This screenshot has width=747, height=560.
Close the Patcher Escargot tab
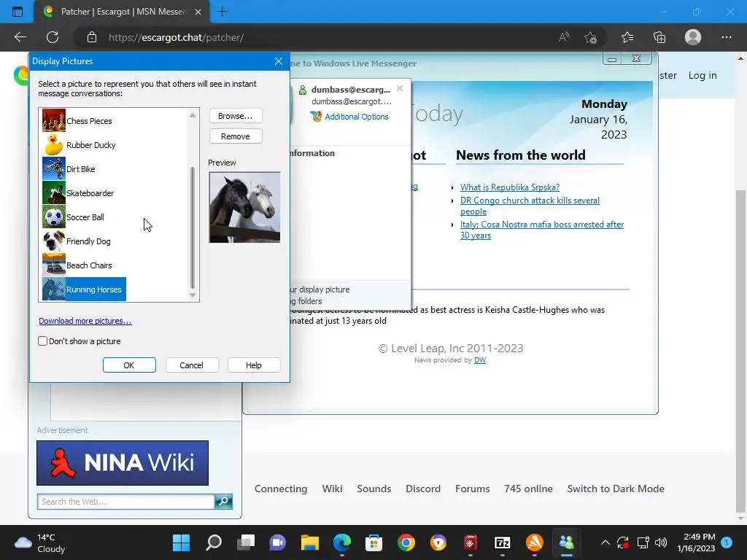198,12
